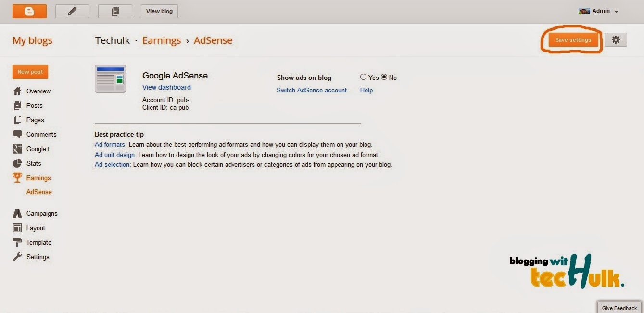Click the Template paint roller icon
This screenshot has width=644, height=313.
click(17, 242)
